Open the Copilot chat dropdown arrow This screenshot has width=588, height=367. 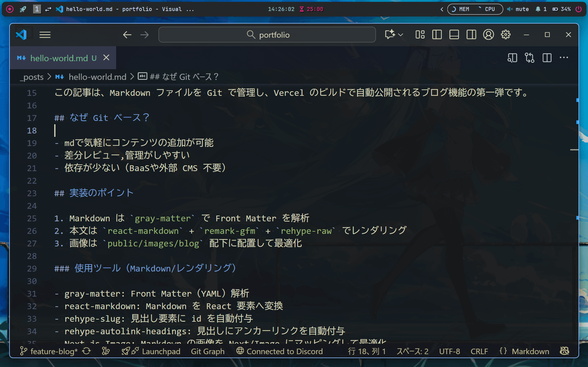point(400,35)
